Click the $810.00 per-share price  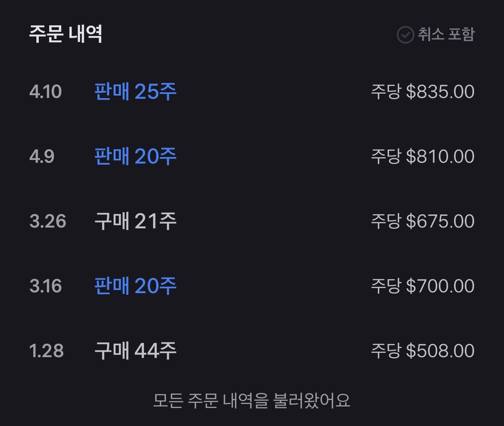coord(440,156)
